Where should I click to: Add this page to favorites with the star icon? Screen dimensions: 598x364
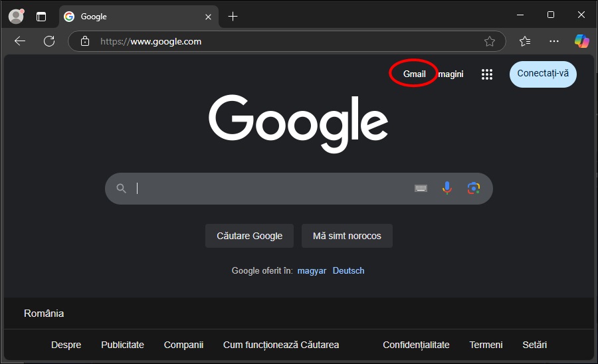(490, 41)
